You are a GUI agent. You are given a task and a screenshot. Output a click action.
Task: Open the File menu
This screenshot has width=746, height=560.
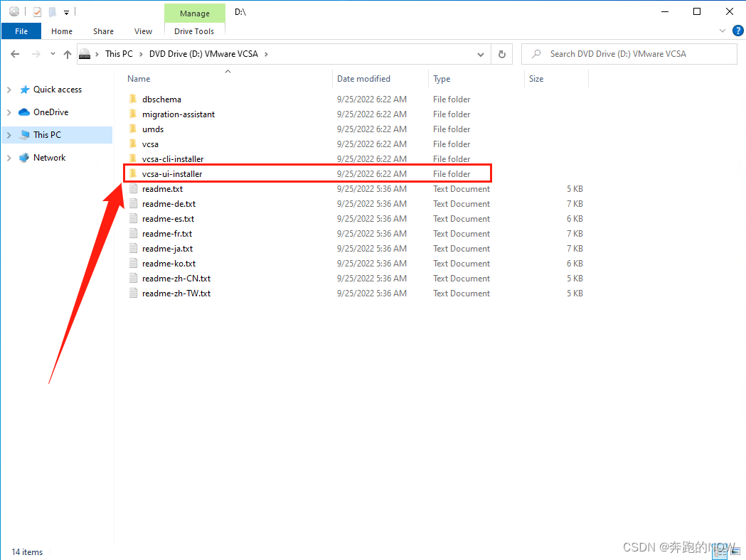[21, 31]
